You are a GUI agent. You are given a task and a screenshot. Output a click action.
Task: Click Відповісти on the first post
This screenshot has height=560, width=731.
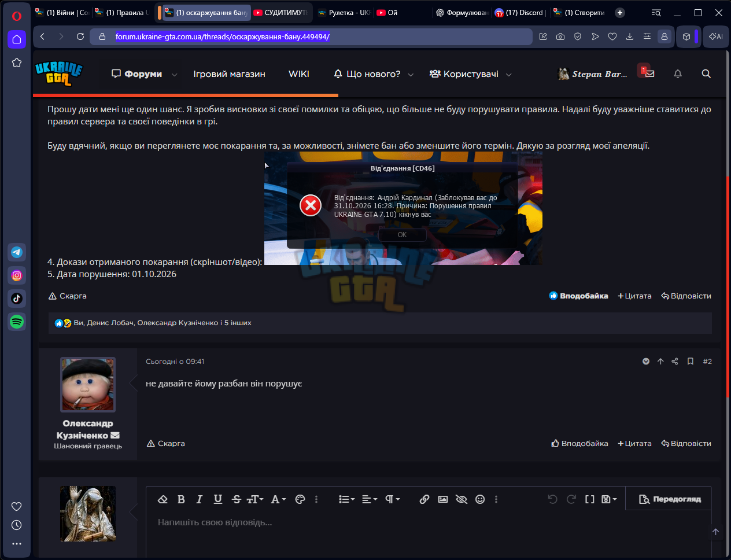coord(686,296)
